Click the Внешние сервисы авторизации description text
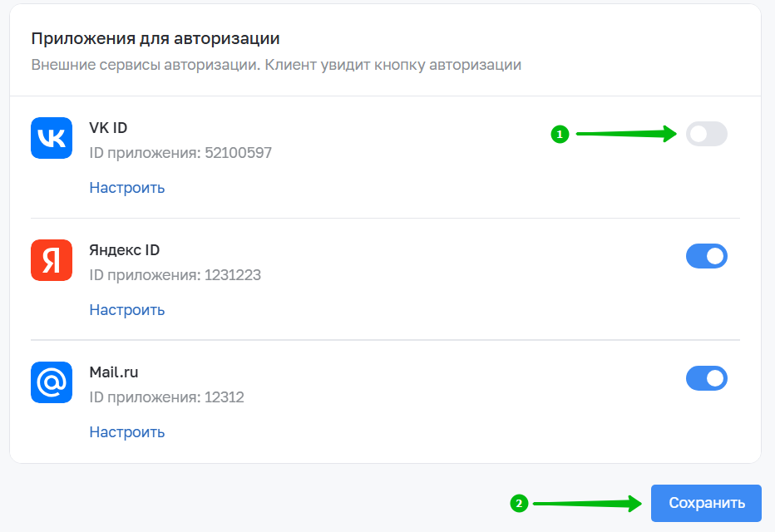The width and height of the screenshot is (775, 532). pos(276,65)
